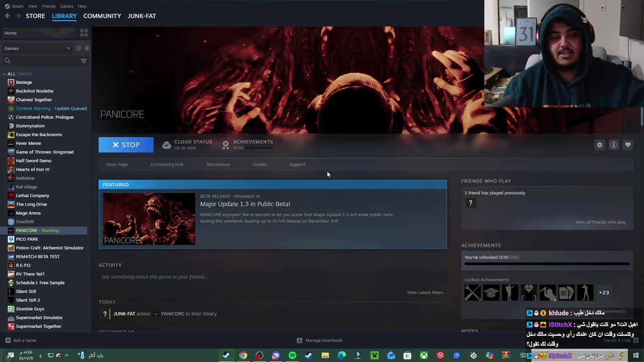Screen dimensions: 644x362
Task: View documents locked achievement
Action: coord(566,293)
